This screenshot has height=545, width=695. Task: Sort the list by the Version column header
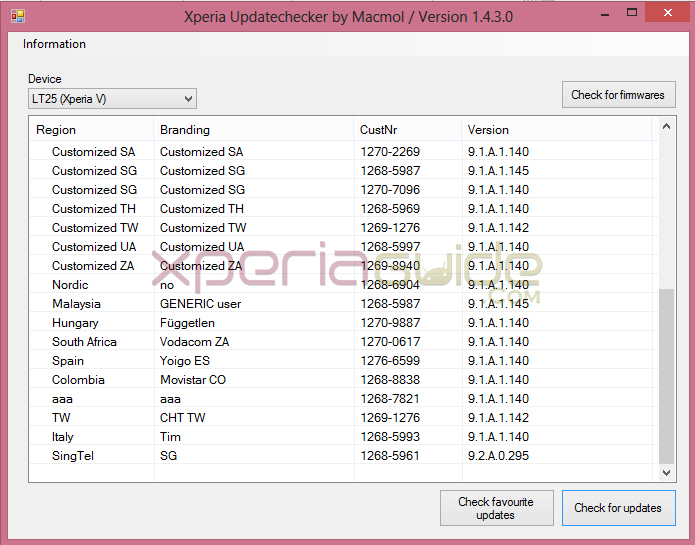556,130
